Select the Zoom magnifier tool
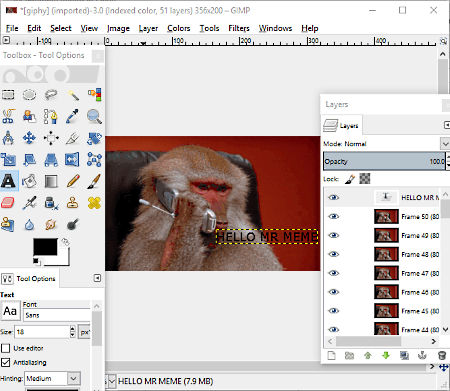 (94, 116)
